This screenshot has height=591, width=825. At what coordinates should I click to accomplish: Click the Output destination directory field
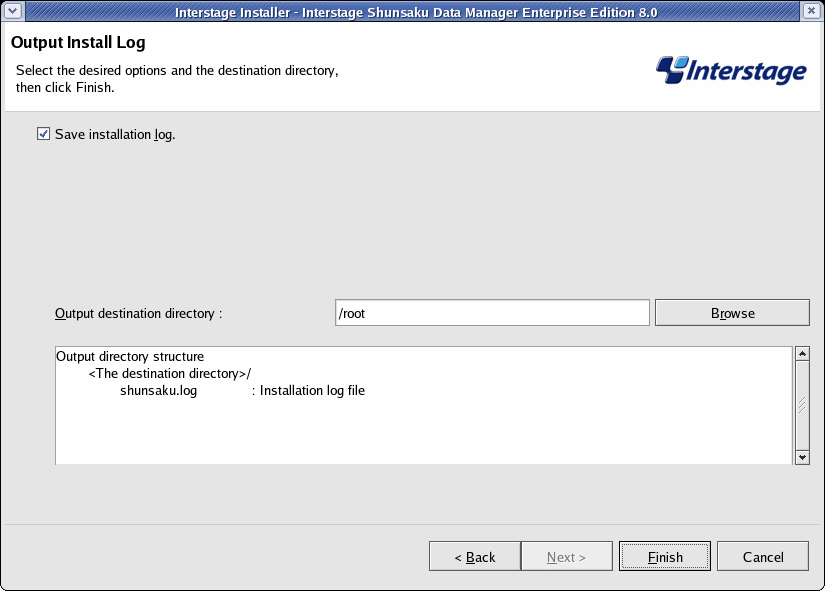492,313
